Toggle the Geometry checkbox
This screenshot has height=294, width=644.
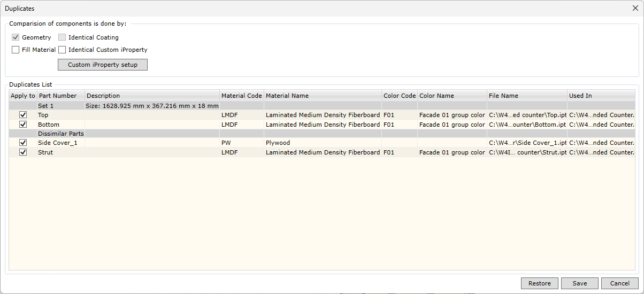16,37
